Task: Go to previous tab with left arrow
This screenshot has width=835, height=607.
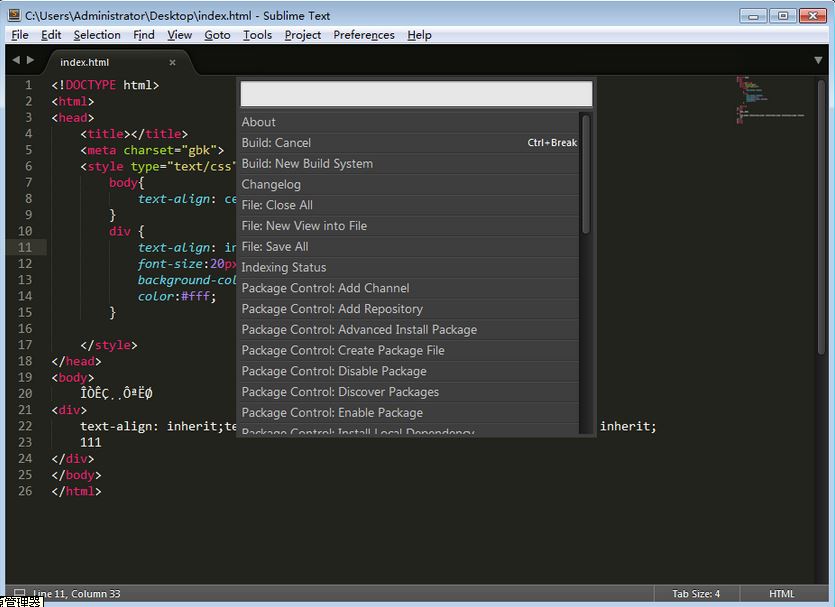Action: coord(16,60)
